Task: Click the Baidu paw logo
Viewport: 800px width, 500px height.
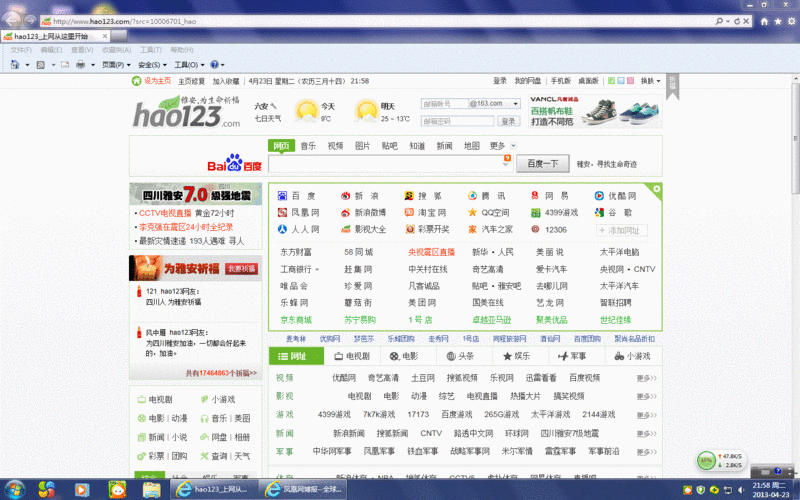Action: point(233,164)
